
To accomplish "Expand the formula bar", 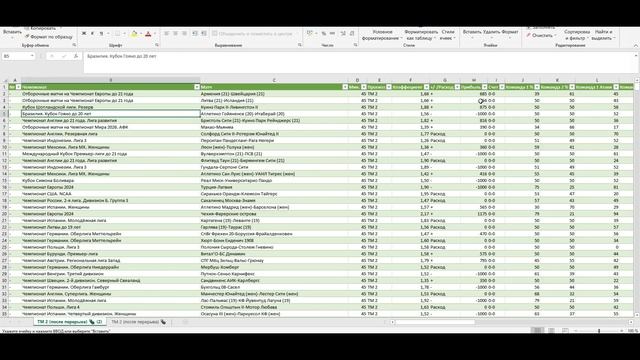I will point(636,56).
